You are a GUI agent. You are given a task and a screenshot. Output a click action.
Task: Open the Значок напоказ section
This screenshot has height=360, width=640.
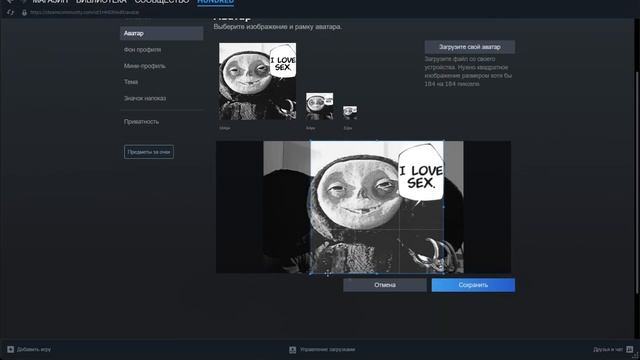click(145, 98)
